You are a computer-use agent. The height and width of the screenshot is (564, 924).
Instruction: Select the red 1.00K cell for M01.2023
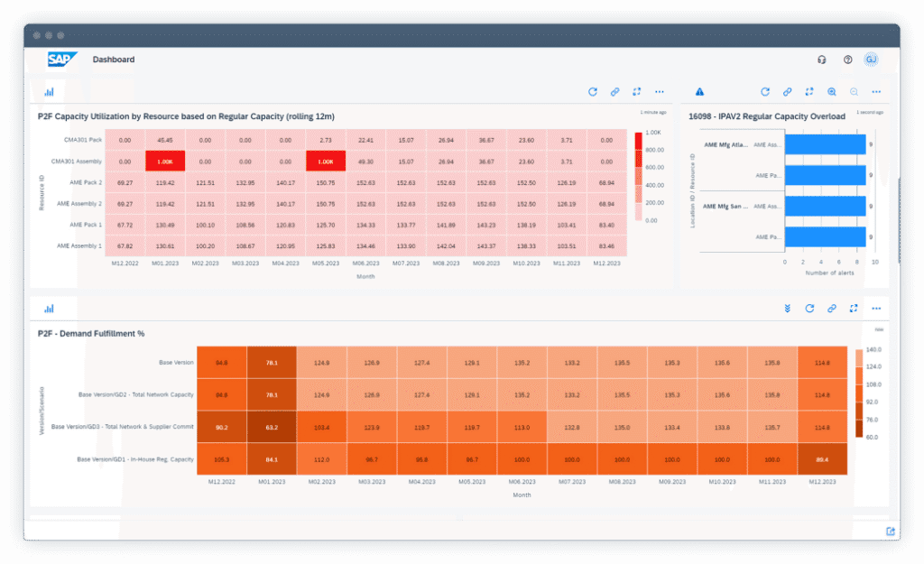tap(165, 161)
